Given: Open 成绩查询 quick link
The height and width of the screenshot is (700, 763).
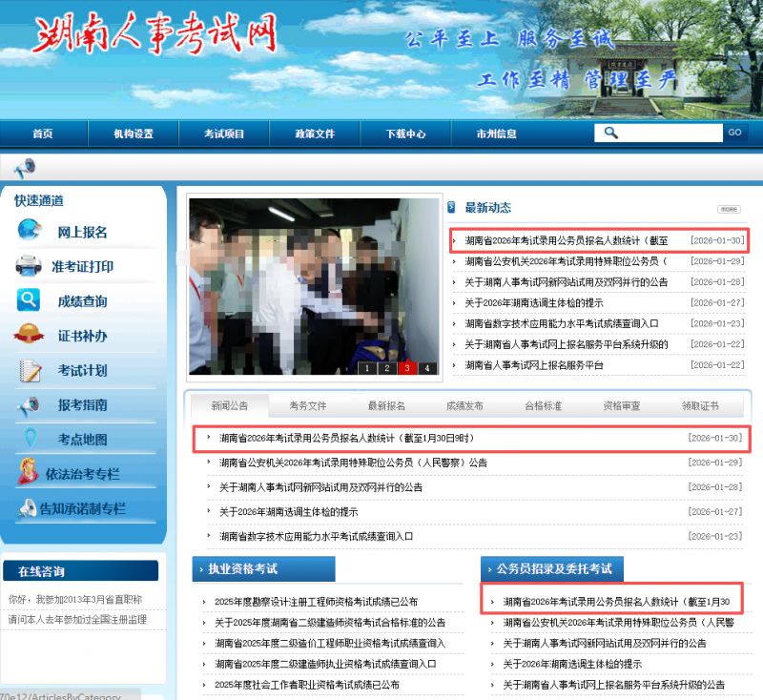Looking at the screenshot, I should (x=82, y=301).
